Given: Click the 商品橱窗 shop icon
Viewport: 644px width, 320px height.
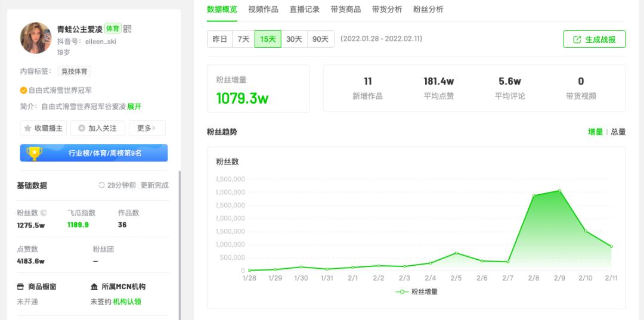Looking at the screenshot, I should (20, 287).
